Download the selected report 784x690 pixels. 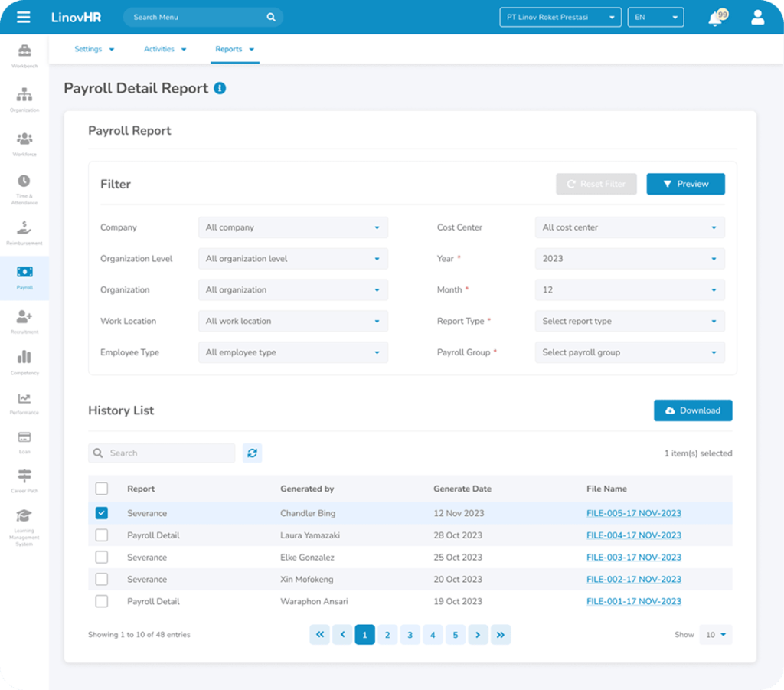692,410
